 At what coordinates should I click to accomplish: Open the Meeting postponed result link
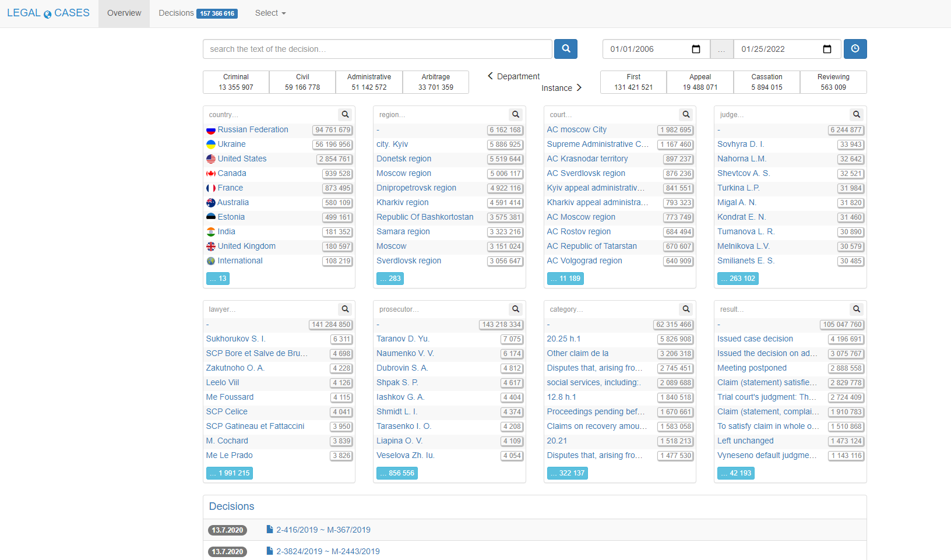[x=752, y=368]
